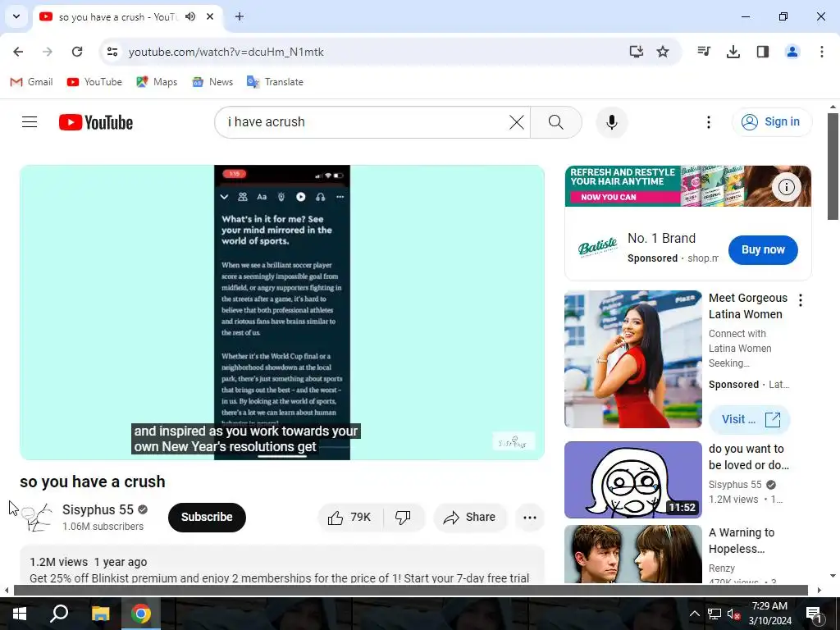840x630 pixels.
Task: Open Translate bookmark
Action: (x=276, y=82)
